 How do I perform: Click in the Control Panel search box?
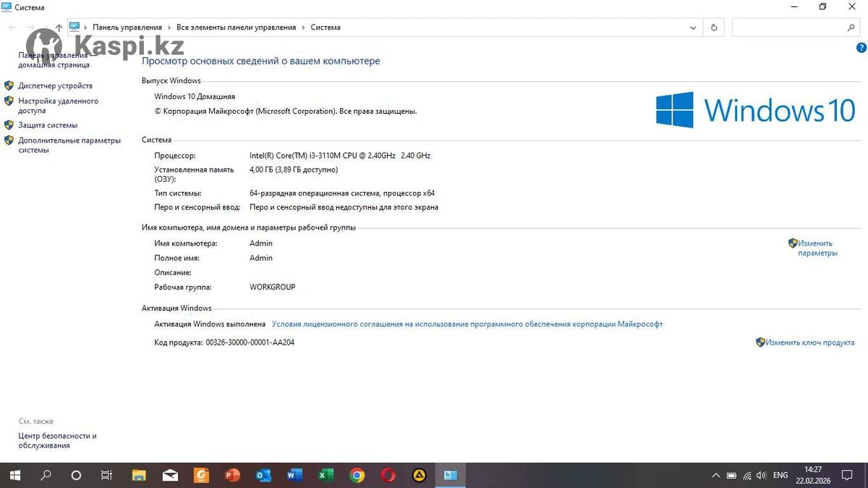pos(788,28)
